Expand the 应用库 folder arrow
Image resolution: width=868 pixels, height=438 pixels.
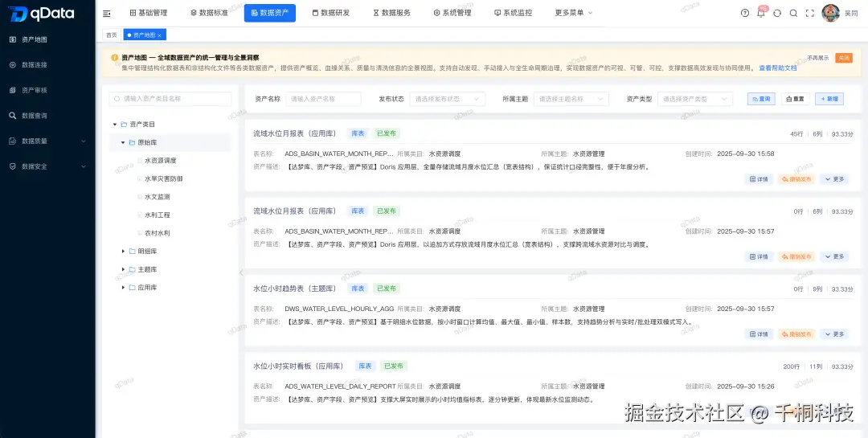click(x=124, y=288)
